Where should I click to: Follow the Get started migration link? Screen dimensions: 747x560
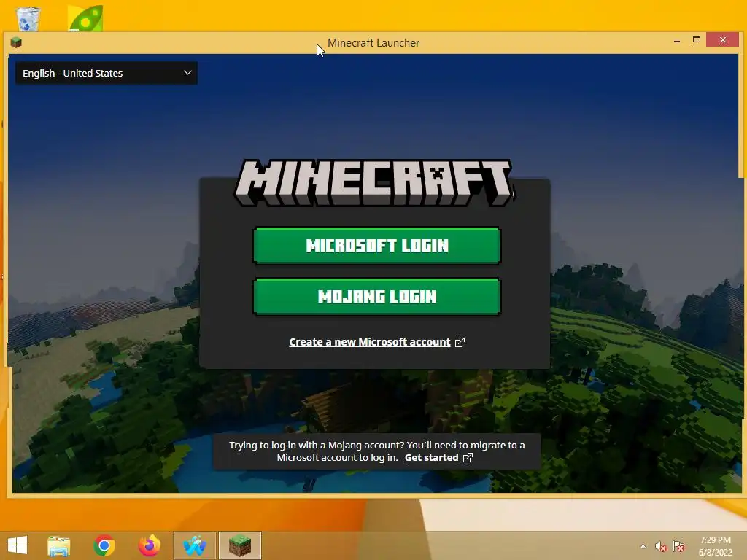click(432, 458)
